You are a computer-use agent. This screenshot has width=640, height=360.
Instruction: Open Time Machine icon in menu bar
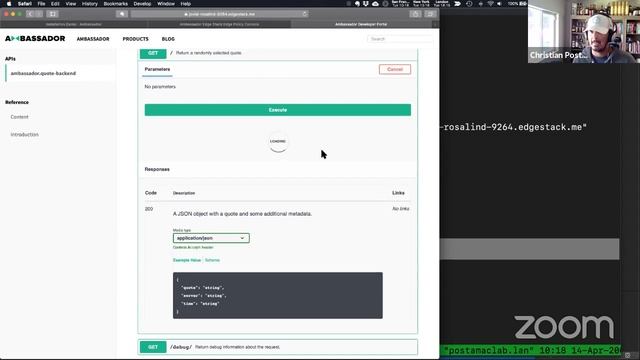coord(469,4)
